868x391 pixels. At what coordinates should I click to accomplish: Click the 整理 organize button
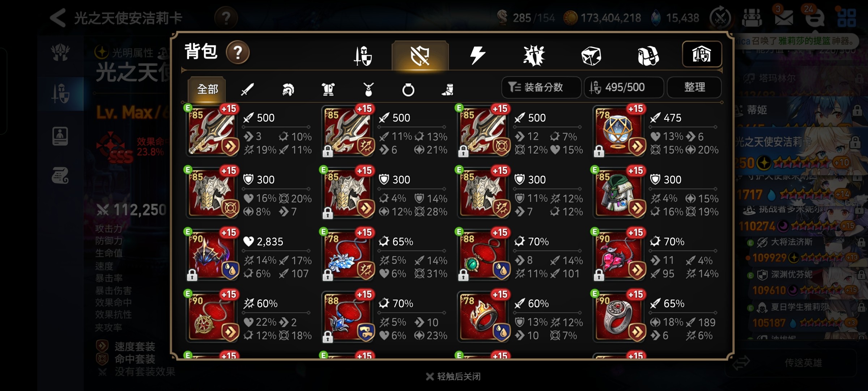[x=694, y=87]
